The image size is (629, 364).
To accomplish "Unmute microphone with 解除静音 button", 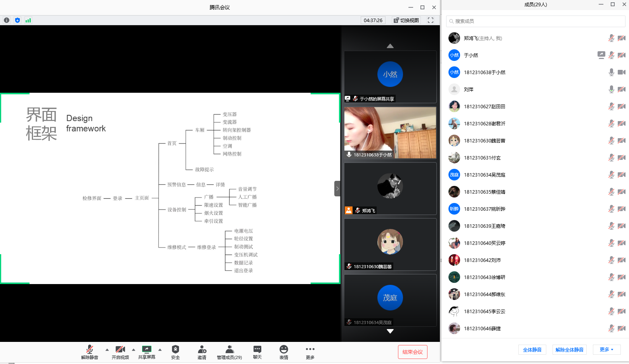I will point(90,352).
